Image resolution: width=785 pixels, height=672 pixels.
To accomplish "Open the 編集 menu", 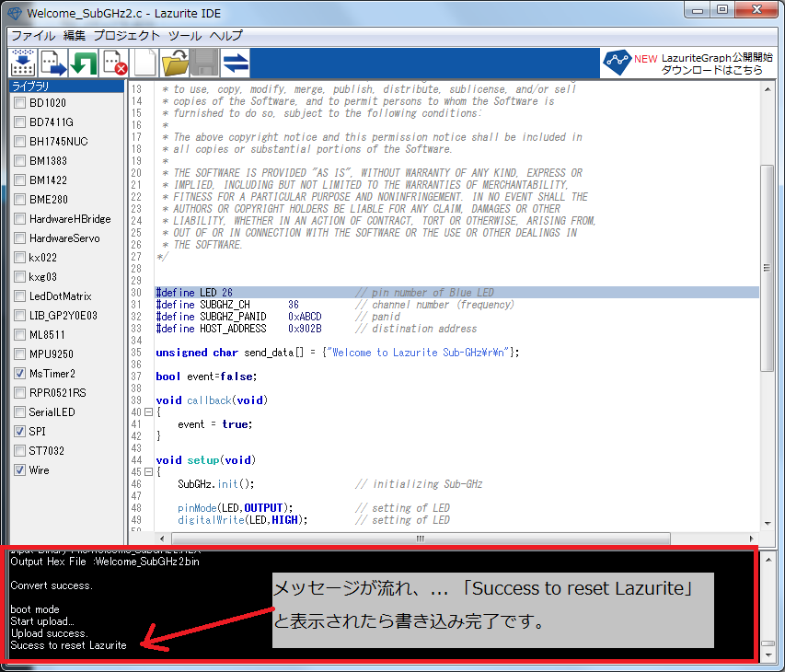I will point(75,36).
